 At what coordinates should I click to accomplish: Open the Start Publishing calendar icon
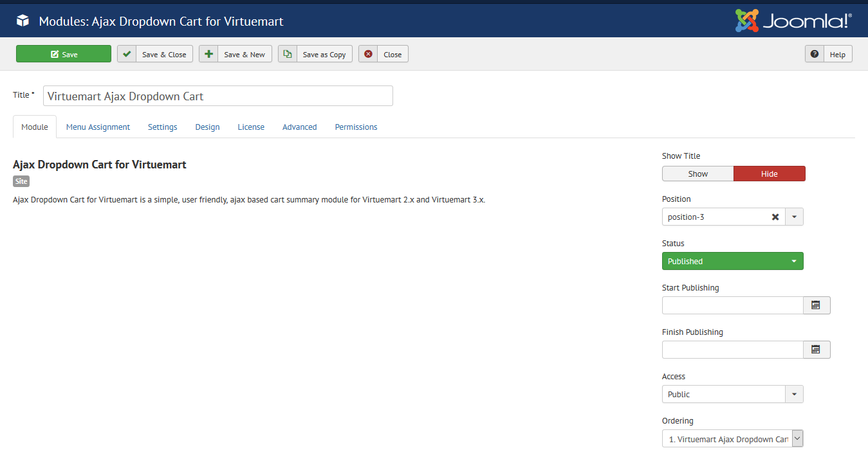(817, 305)
